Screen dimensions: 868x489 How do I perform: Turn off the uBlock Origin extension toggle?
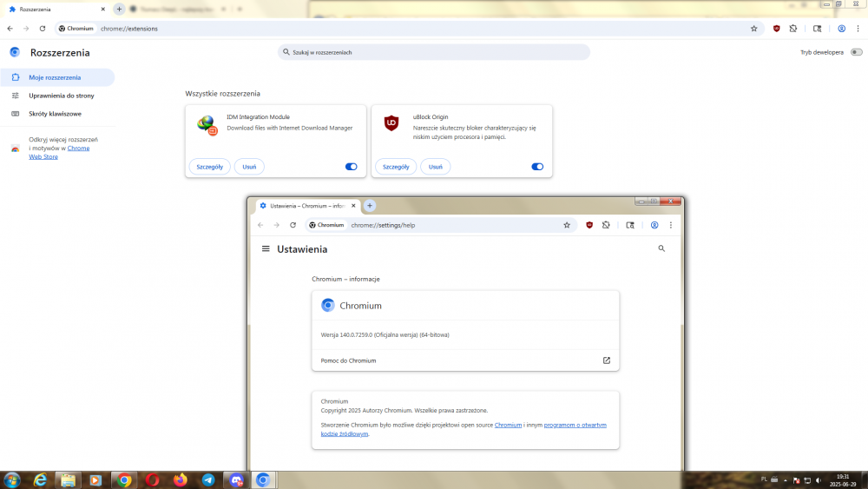(537, 167)
